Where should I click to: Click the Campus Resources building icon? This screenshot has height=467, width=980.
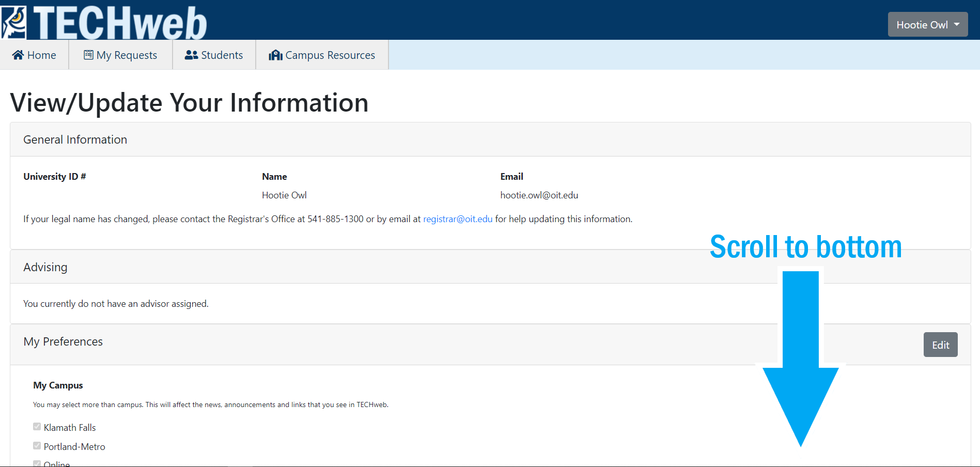[x=275, y=55]
